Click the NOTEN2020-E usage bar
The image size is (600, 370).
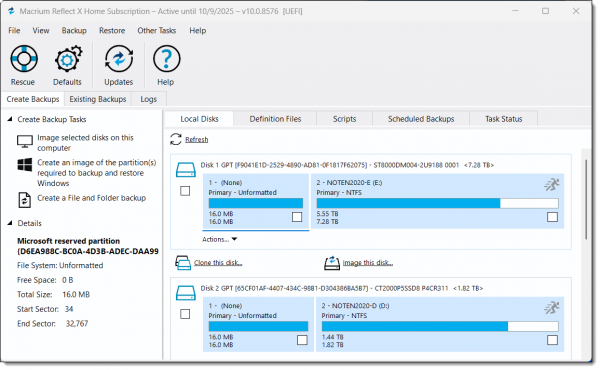click(437, 203)
